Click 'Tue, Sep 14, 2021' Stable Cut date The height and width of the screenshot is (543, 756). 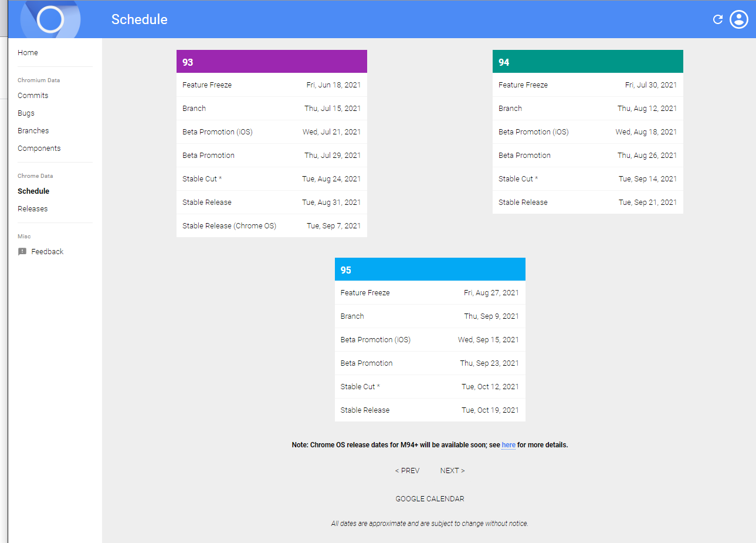647,179
